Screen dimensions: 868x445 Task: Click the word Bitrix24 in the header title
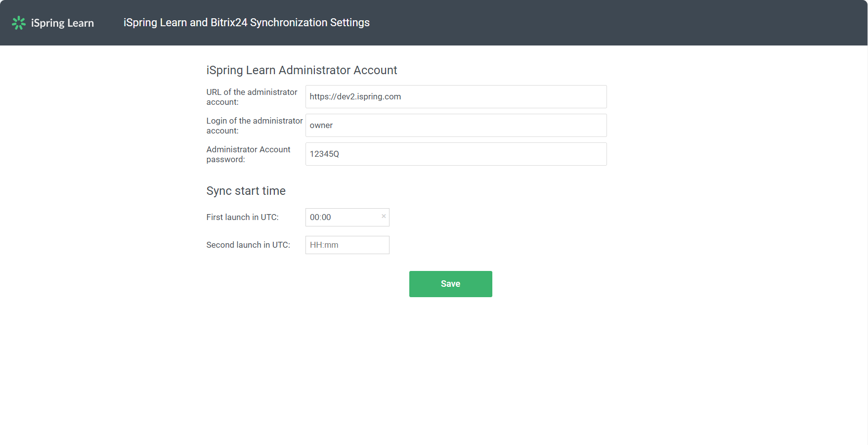[x=228, y=23]
